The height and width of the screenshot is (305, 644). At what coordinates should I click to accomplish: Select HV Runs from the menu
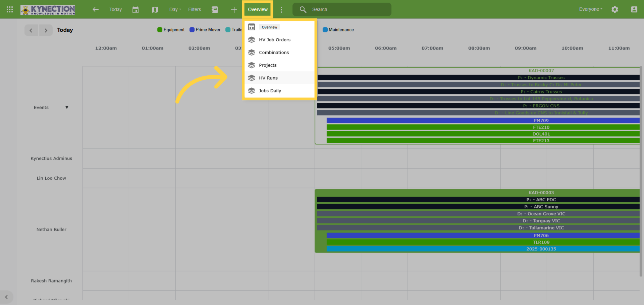pos(279,78)
